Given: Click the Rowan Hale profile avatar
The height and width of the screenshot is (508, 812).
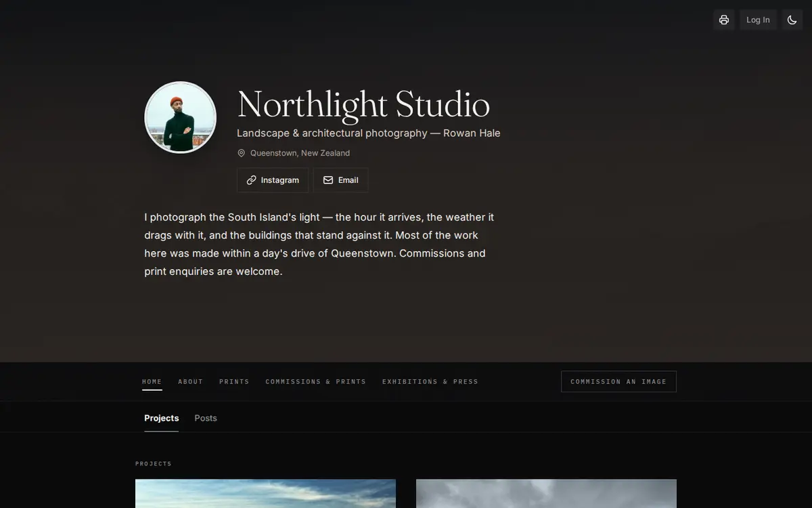Looking at the screenshot, I should (x=180, y=117).
